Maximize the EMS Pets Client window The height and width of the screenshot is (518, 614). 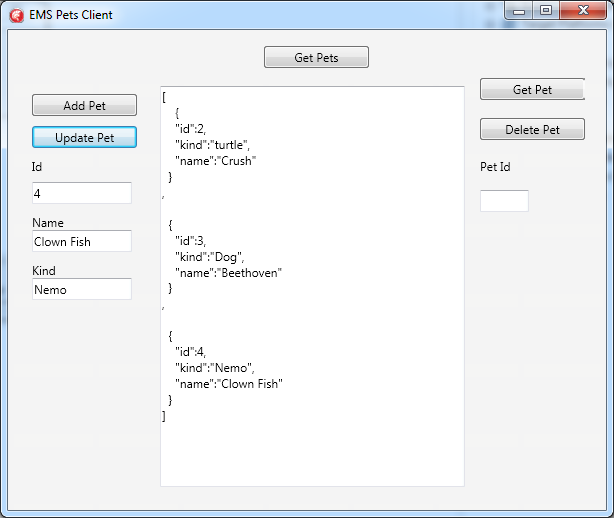point(546,11)
